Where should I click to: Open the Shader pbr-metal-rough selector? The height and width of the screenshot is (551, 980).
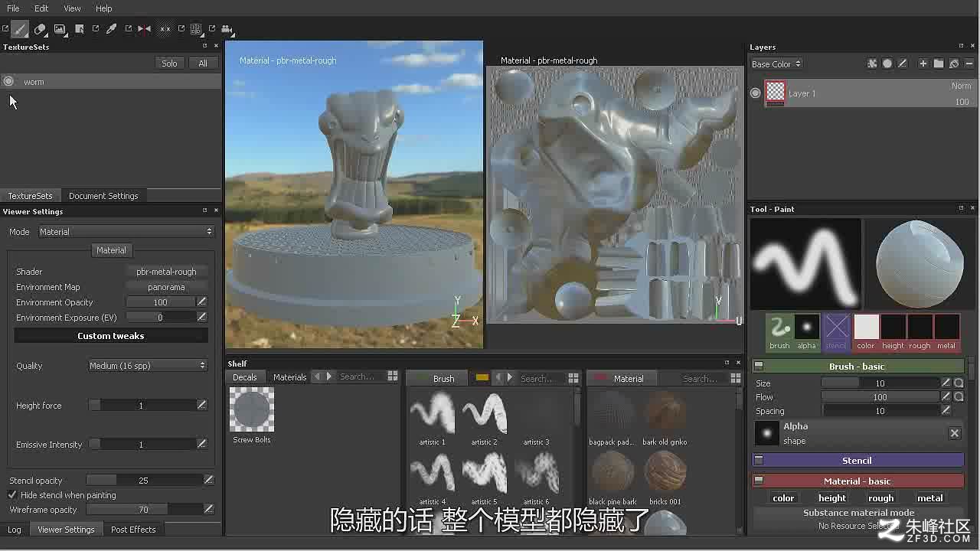point(166,272)
